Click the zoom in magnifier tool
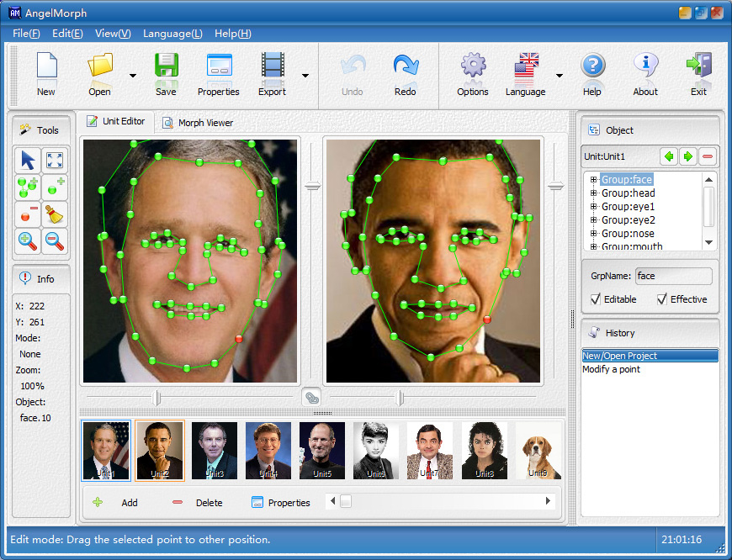Viewport: 732px width, 560px height. pyautogui.click(x=28, y=240)
